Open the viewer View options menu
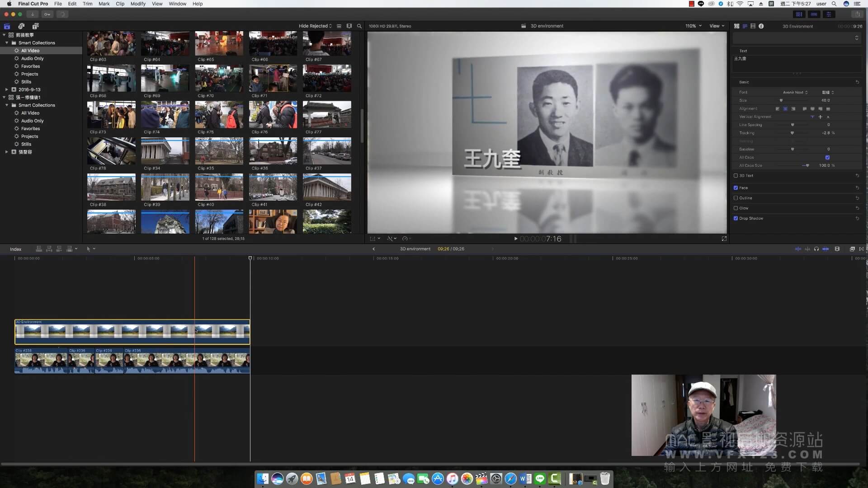Screen dimensions: 868x488 717,26
